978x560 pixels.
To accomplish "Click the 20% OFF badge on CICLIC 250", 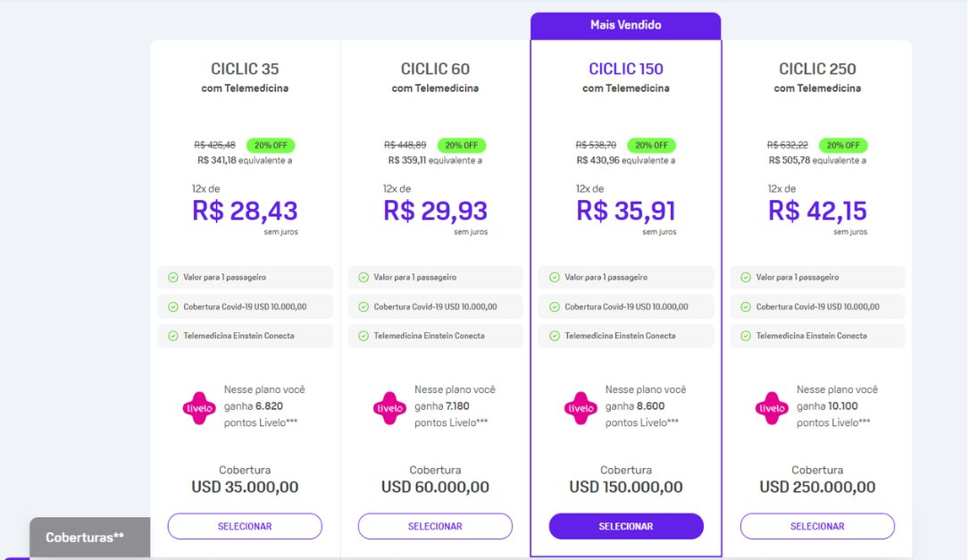I will 842,146.
